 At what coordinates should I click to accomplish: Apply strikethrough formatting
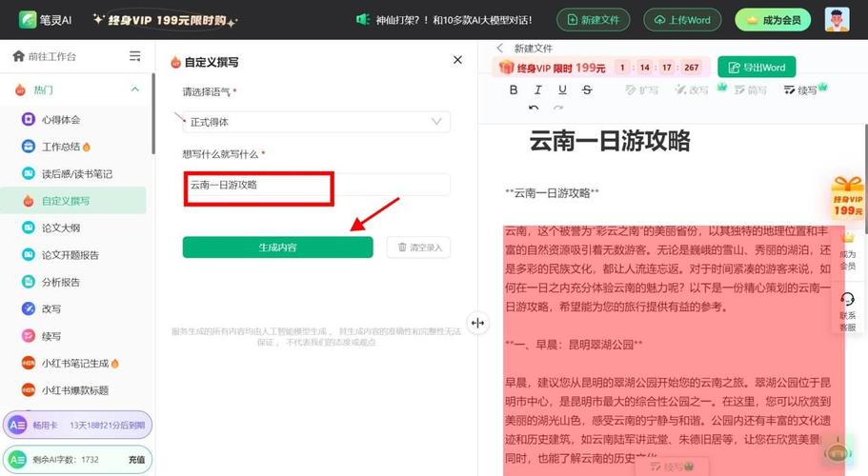[587, 89]
